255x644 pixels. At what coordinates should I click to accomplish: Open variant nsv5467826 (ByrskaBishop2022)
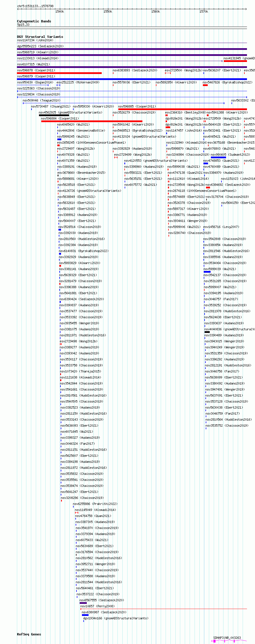(x=227, y=82)
